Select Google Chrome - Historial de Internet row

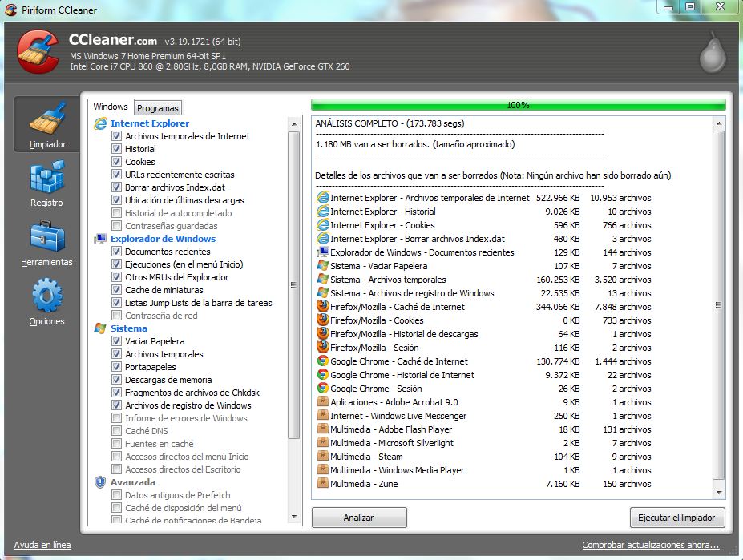(x=483, y=375)
